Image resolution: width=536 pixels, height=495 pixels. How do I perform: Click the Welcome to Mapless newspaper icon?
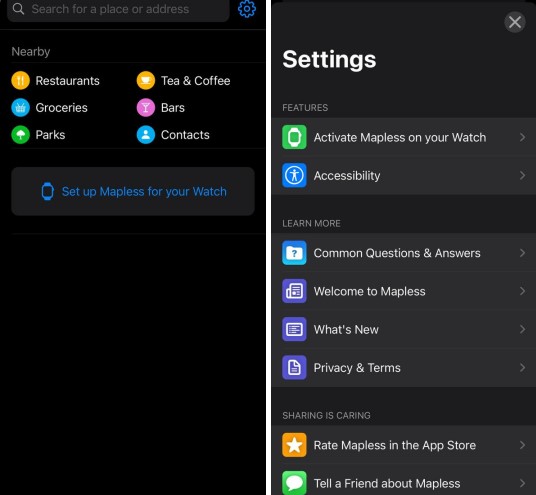click(x=294, y=291)
